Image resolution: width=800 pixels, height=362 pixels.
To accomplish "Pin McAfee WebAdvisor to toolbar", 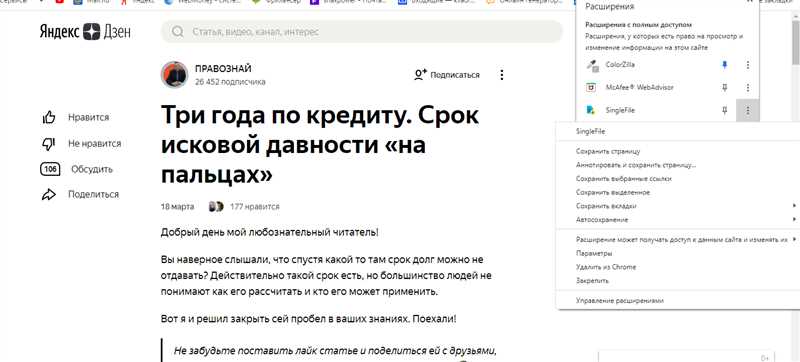I will pyautogui.click(x=724, y=87).
